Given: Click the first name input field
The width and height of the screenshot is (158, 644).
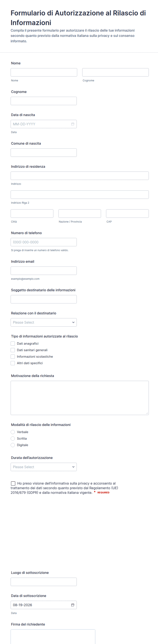Looking at the screenshot, I should (44, 72).
